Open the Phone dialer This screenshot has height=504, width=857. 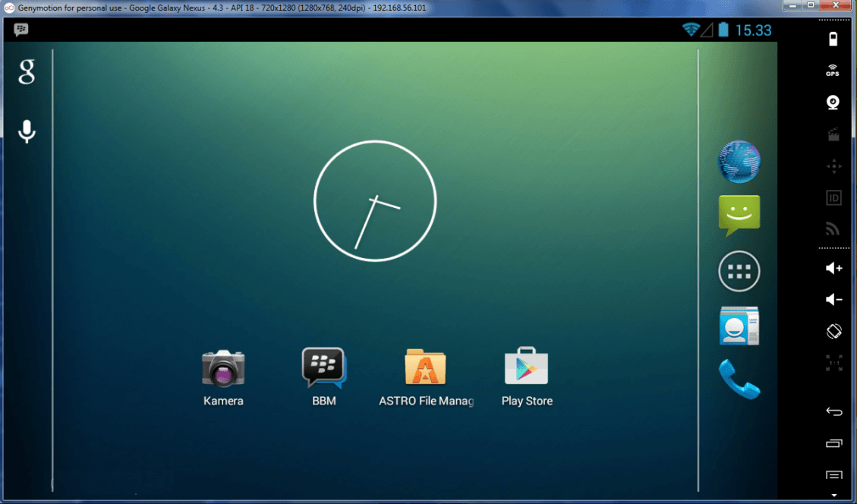click(739, 380)
